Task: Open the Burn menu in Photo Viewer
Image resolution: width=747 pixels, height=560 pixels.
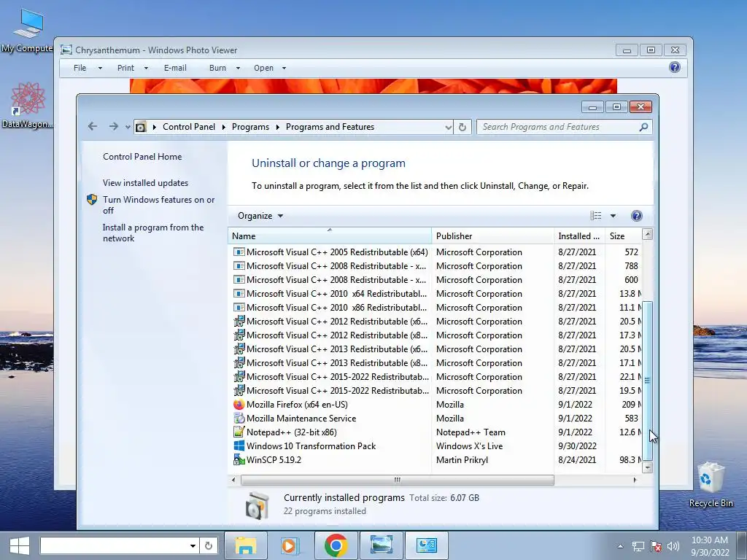Action: pyautogui.click(x=224, y=68)
